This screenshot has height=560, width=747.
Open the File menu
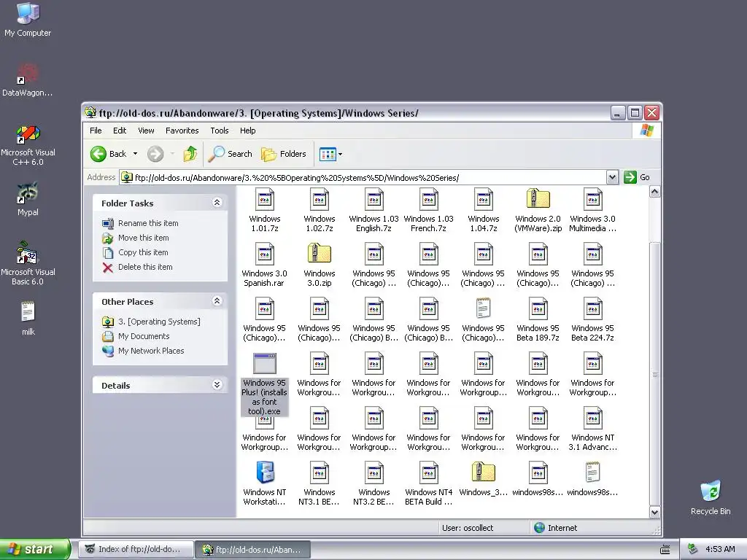pos(96,131)
